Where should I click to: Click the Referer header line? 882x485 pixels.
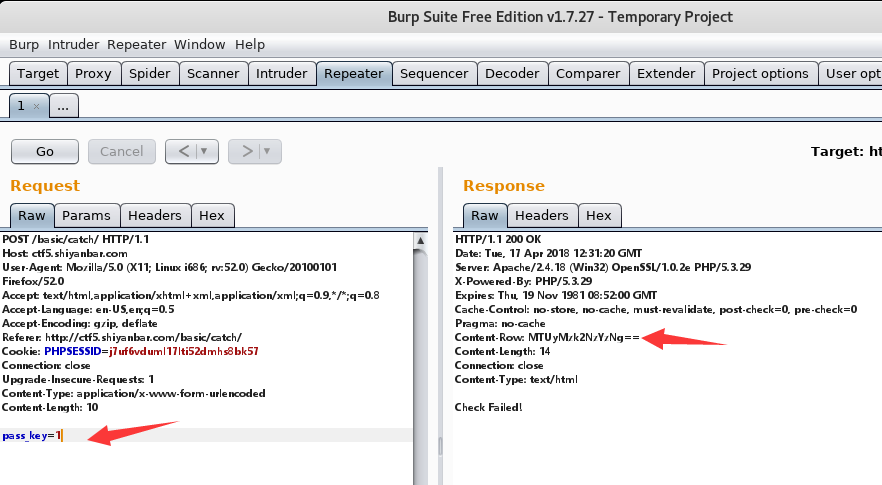(122, 338)
